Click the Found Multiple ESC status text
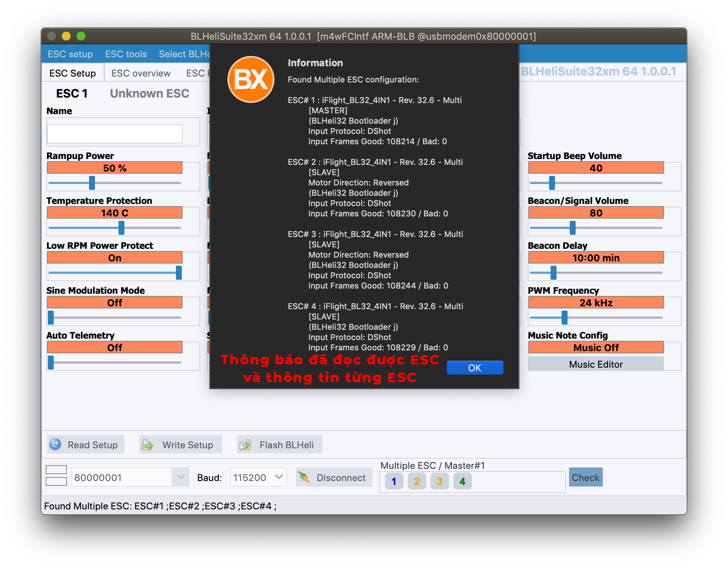 [x=160, y=506]
